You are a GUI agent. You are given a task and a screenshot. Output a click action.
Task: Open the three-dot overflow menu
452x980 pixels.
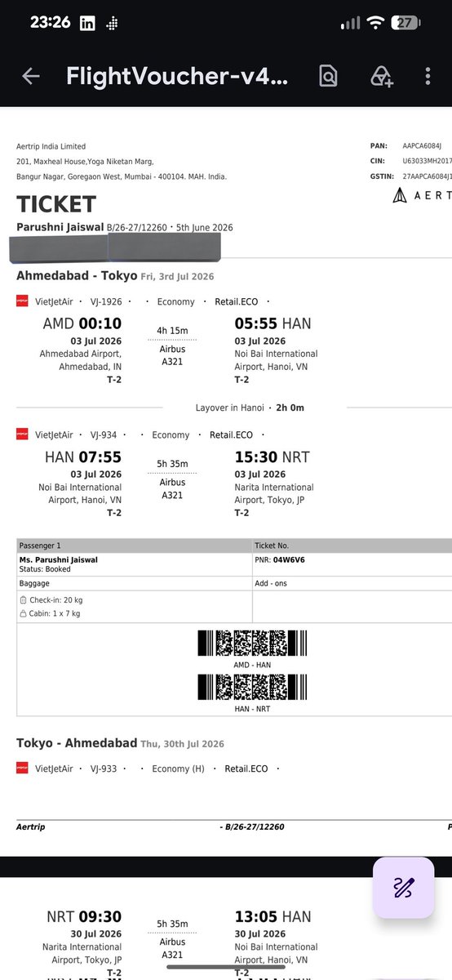pyautogui.click(x=428, y=77)
